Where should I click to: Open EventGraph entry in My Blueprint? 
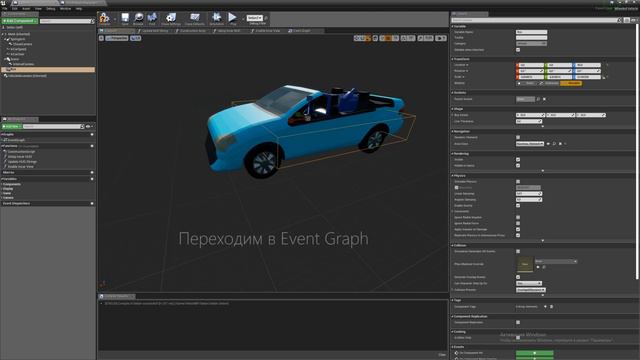point(16,140)
